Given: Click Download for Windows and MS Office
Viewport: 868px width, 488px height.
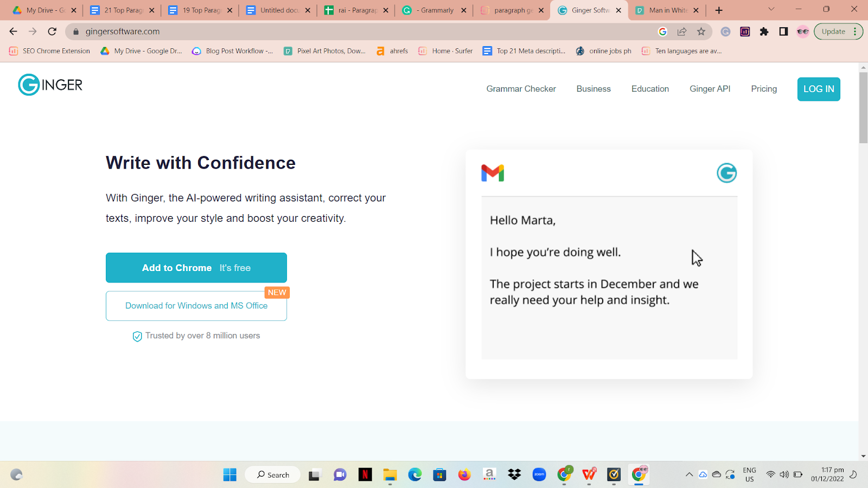Looking at the screenshot, I should pos(196,306).
